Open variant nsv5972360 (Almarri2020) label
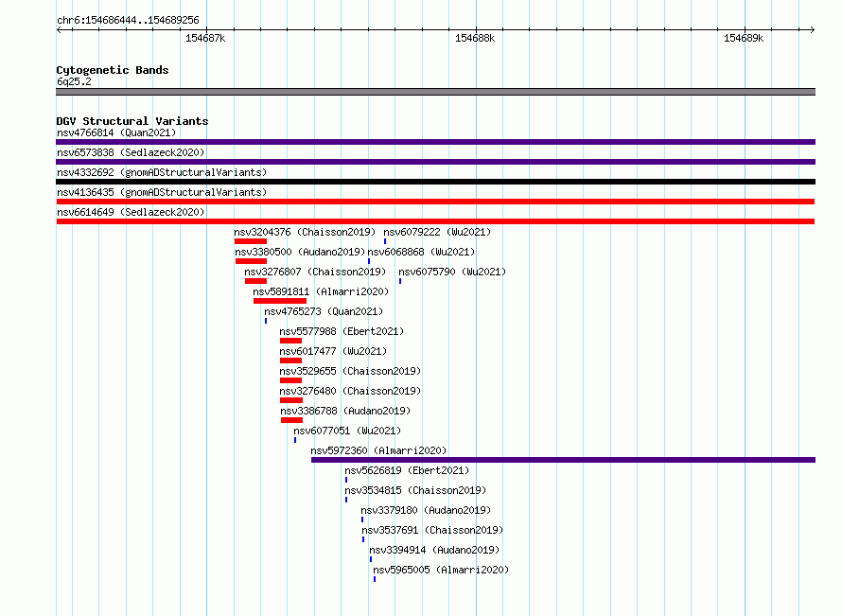The height and width of the screenshot is (616, 842). tap(378, 450)
